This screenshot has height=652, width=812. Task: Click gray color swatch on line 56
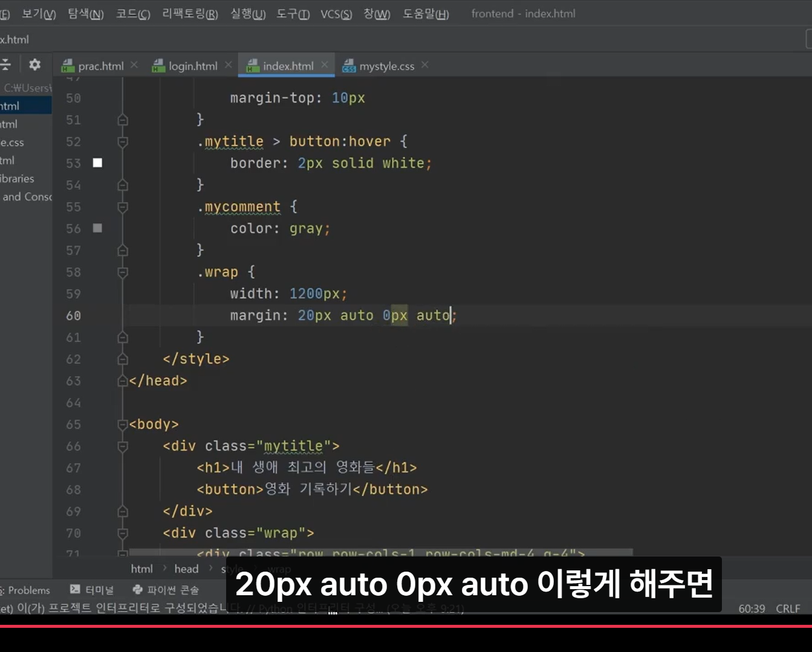[x=97, y=228]
